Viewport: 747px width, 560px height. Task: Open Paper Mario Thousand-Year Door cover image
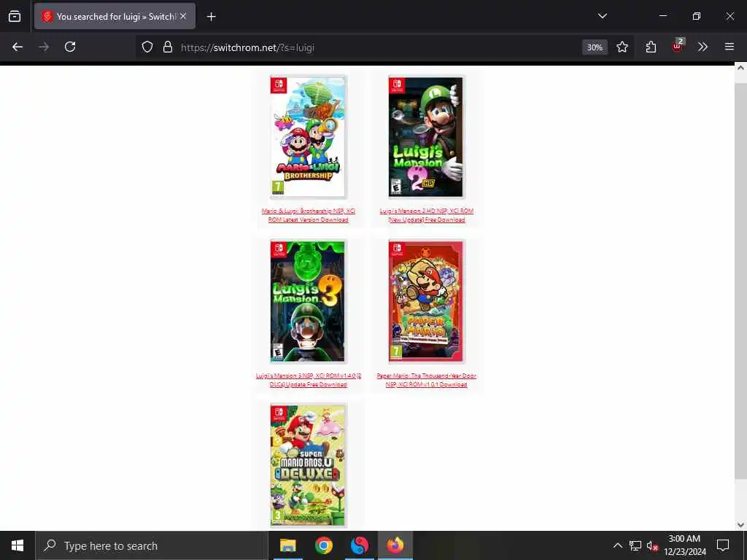tap(426, 302)
